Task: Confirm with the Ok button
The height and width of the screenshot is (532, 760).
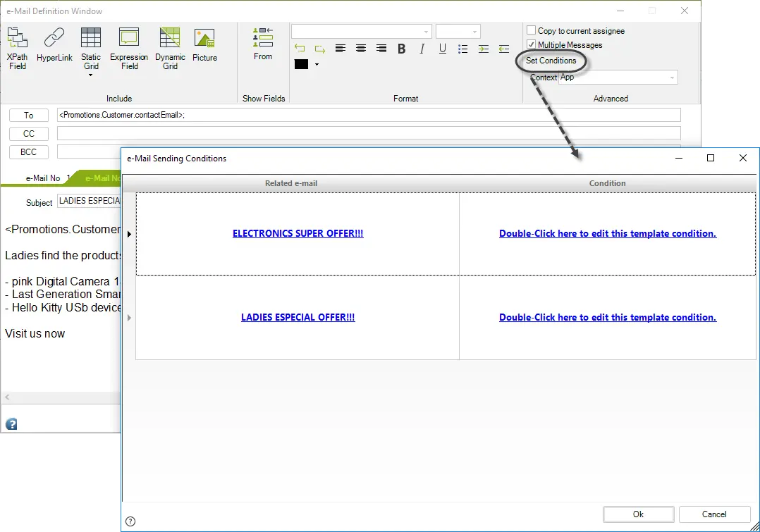Action: [x=638, y=514]
